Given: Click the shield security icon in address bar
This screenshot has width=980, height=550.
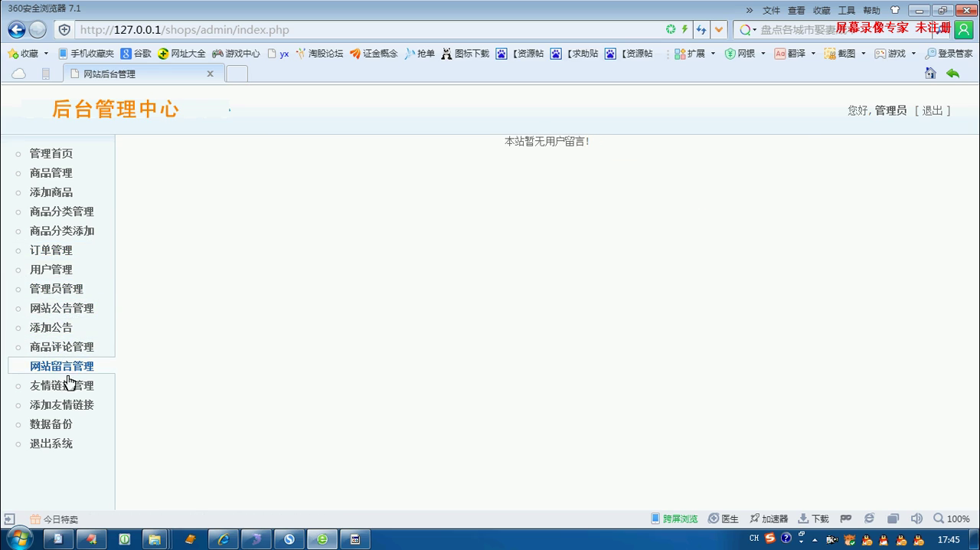Looking at the screenshot, I should pyautogui.click(x=64, y=30).
